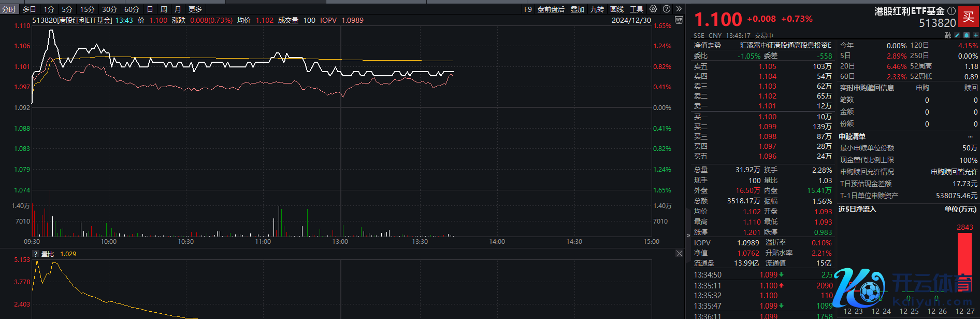The image size is (980, 319).
Task: Open the chart settings gear icon
Action: [x=653, y=9]
